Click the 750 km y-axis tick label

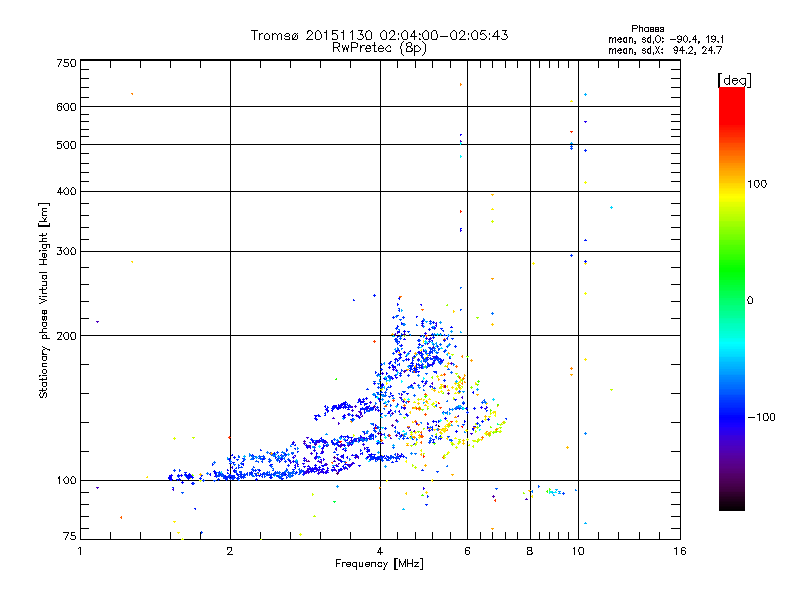click(67, 63)
